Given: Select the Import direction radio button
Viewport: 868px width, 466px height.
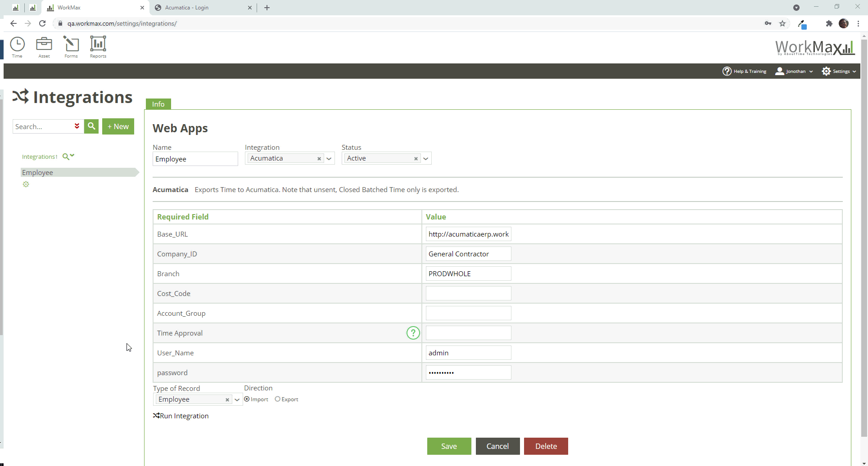Looking at the screenshot, I should [x=247, y=399].
